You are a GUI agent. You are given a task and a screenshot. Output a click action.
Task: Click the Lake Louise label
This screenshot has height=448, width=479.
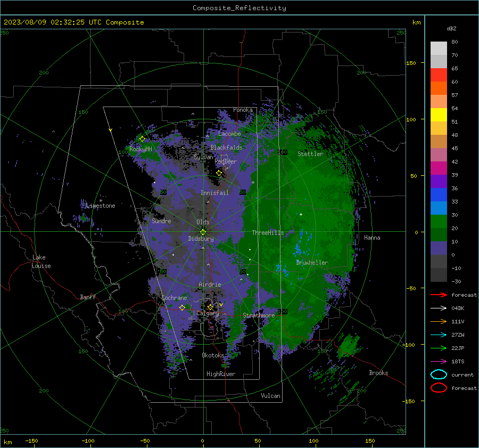click(41, 262)
